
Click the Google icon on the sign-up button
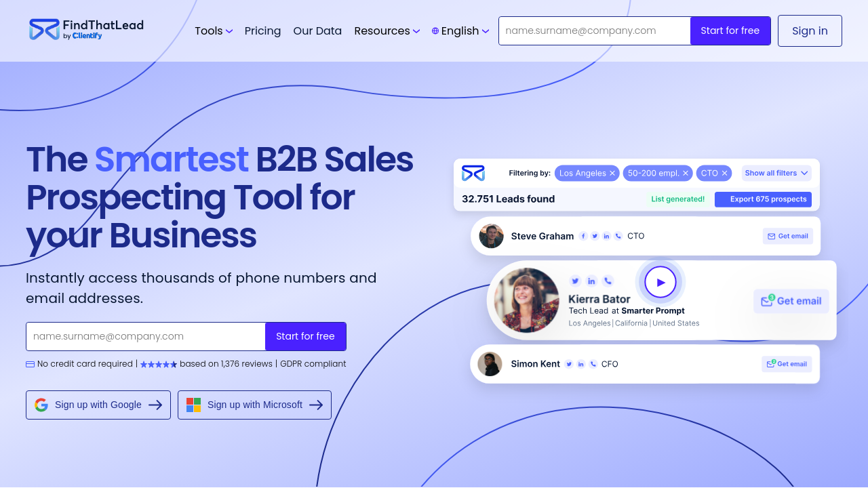click(x=41, y=405)
